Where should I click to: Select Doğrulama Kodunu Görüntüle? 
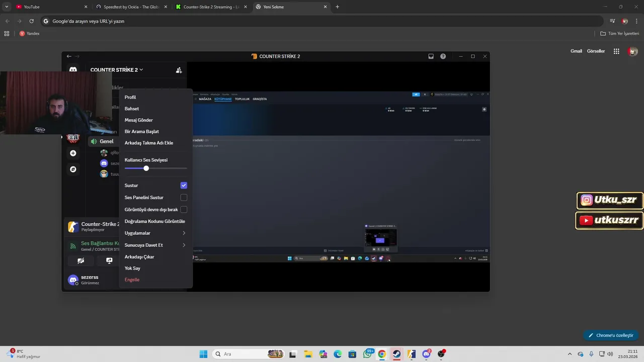155,221
